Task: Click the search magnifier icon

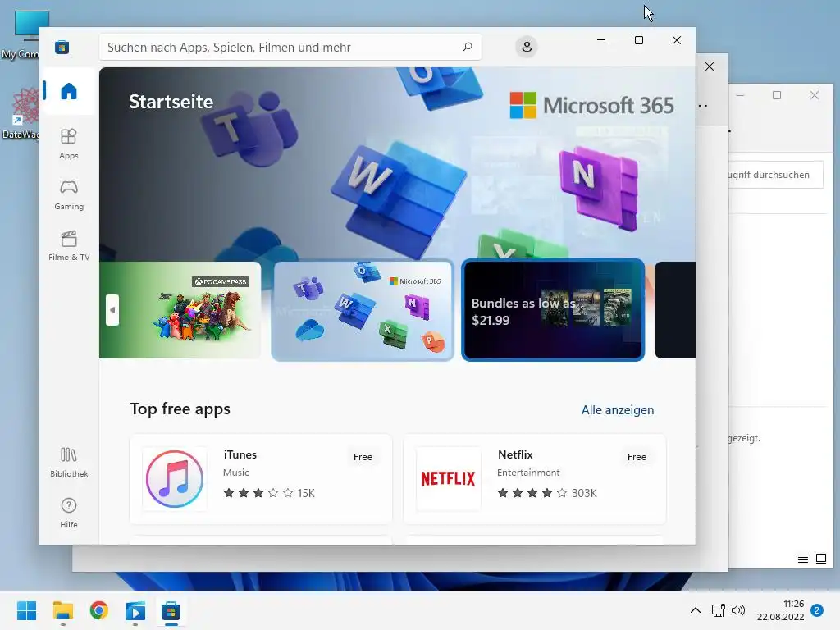Action: point(467,47)
